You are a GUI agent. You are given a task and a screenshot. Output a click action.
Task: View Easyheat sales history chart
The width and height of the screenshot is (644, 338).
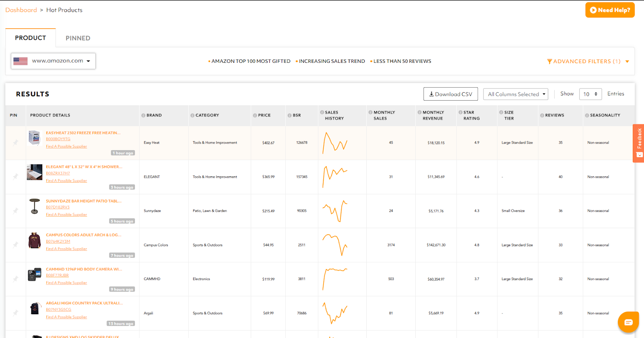coord(335,143)
